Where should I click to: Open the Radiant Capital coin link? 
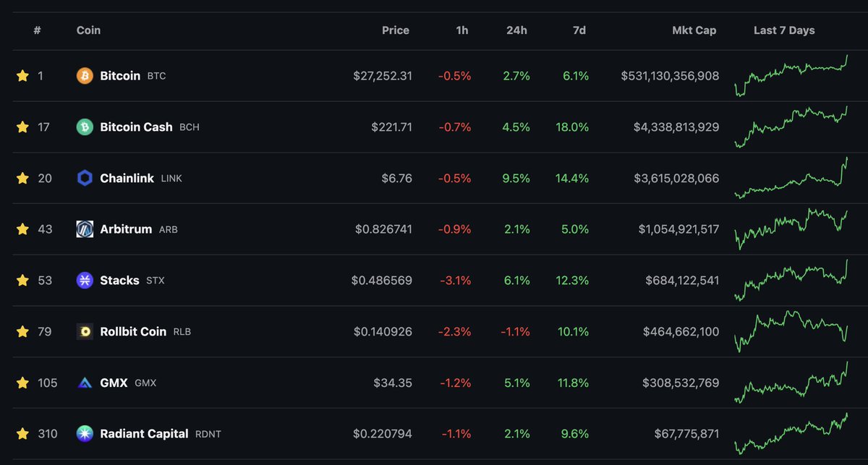click(144, 434)
